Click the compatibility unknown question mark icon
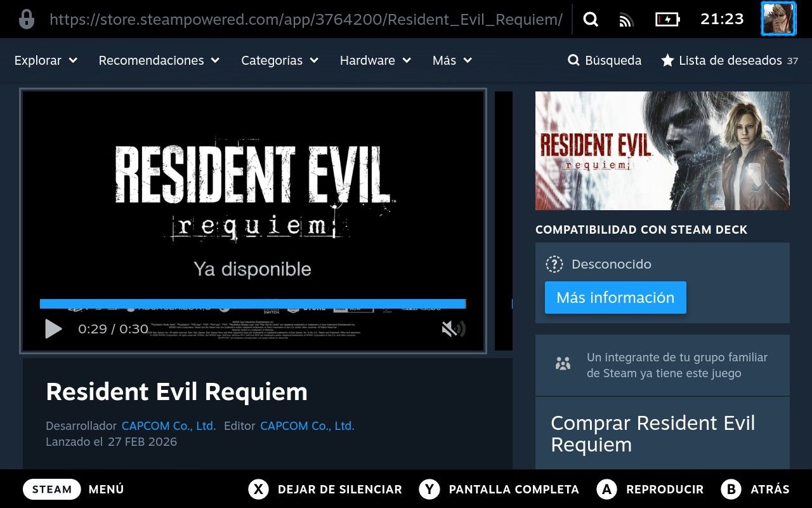Image resolution: width=812 pixels, height=508 pixels. pos(554,264)
